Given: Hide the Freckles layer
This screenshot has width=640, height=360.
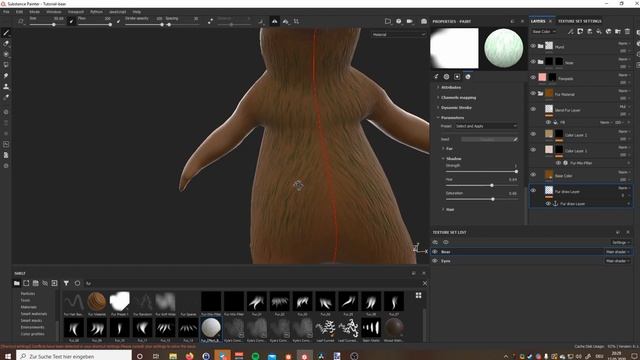Looking at the screenshot, I should [533, 78].
